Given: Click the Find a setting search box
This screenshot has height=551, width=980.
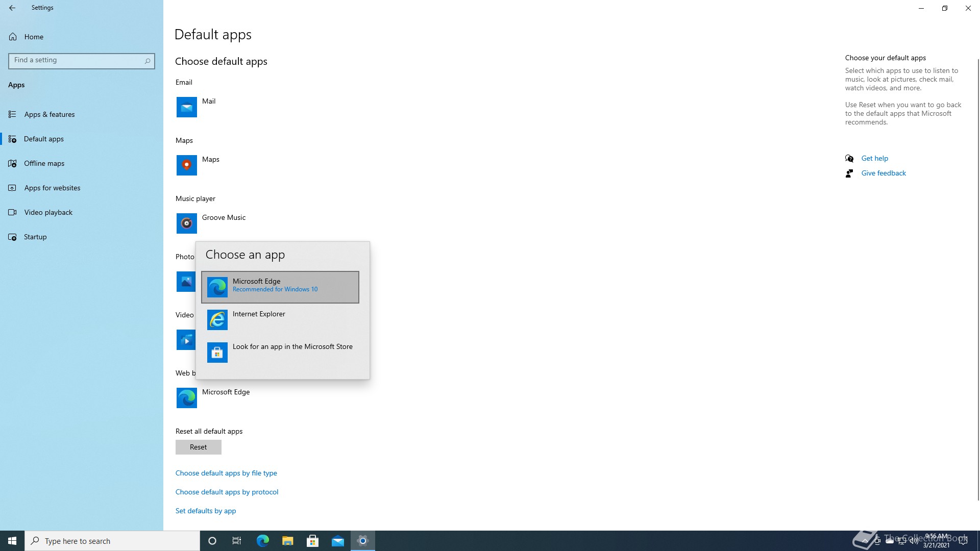Looking at the screenshot, I should point(77,60).
